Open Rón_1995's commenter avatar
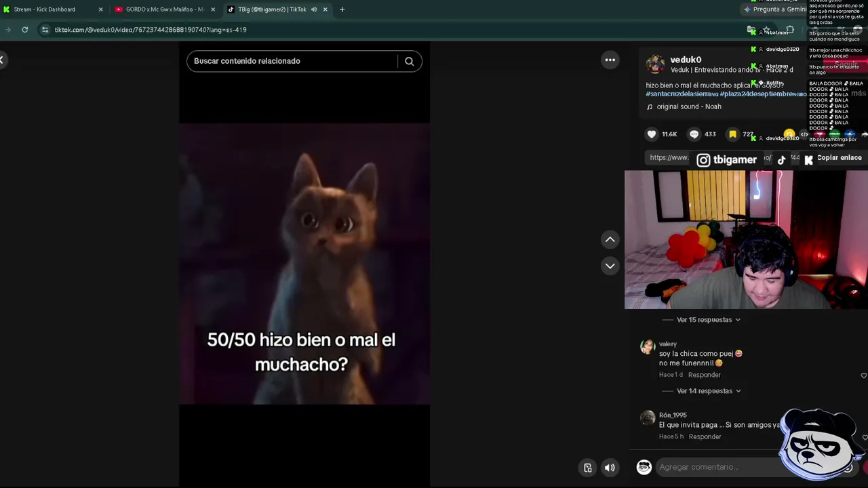Viewport: 868px width, 488px height. pyautogui.click(x=648, y=418)
